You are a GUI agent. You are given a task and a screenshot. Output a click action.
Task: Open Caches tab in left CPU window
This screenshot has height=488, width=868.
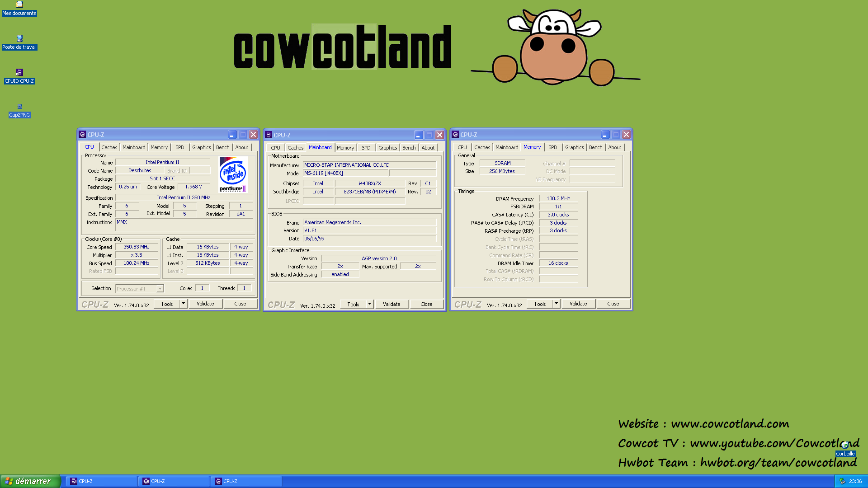pyautogui.click(x=109, y=147)
